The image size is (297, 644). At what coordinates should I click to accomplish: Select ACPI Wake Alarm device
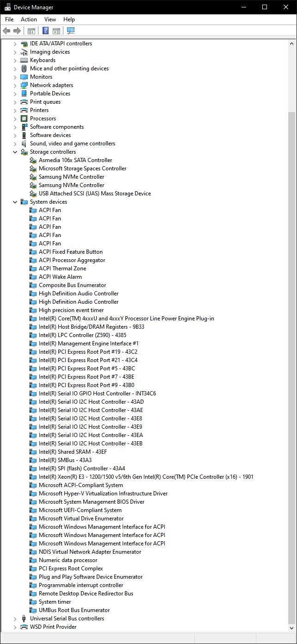pyautogui.click(x=60, y=277)
